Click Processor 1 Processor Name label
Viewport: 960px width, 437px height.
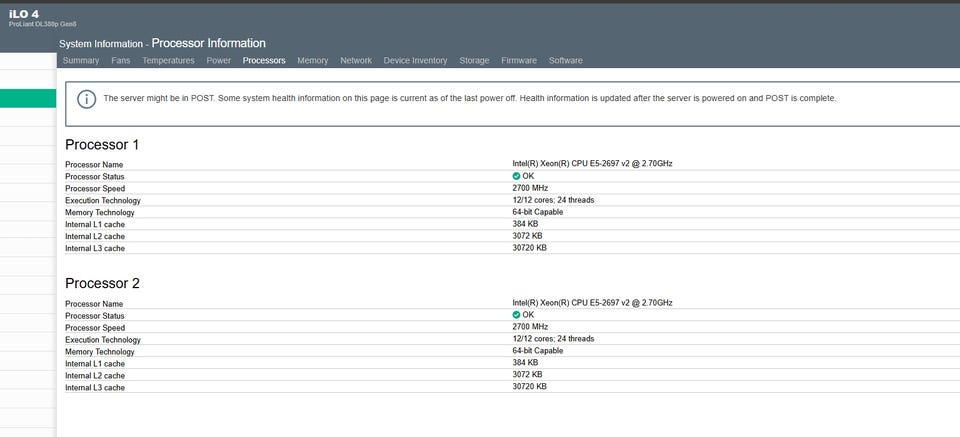94,165
